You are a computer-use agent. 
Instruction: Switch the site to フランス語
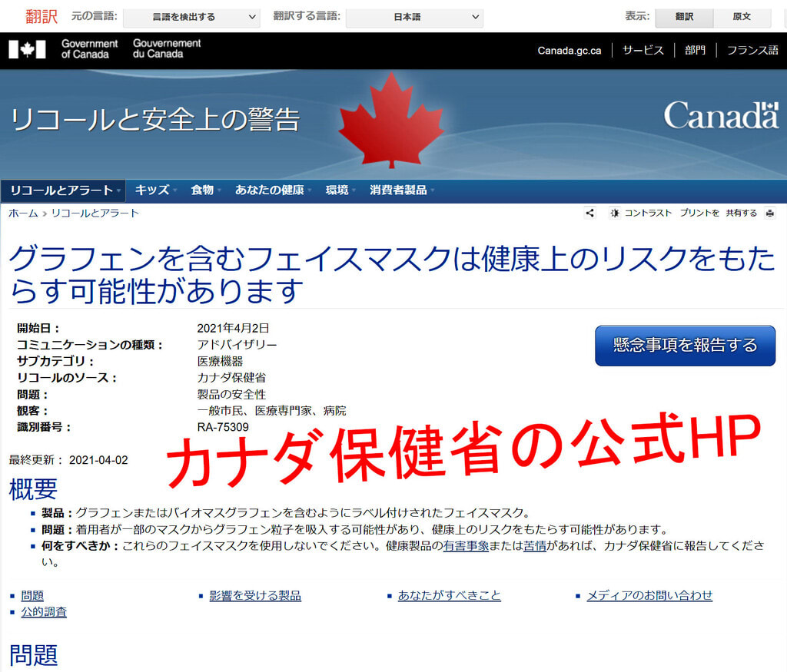click(x=752, y=50)
